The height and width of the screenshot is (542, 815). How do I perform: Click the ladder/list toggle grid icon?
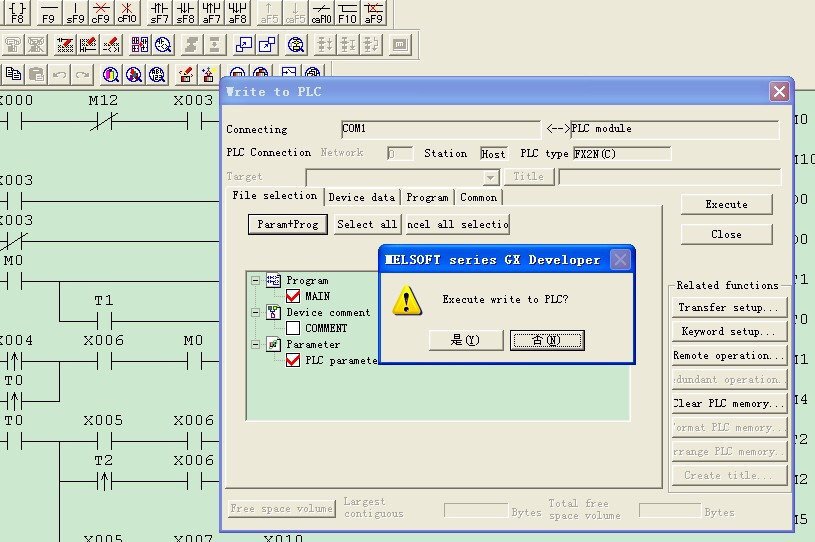[139, 45]
